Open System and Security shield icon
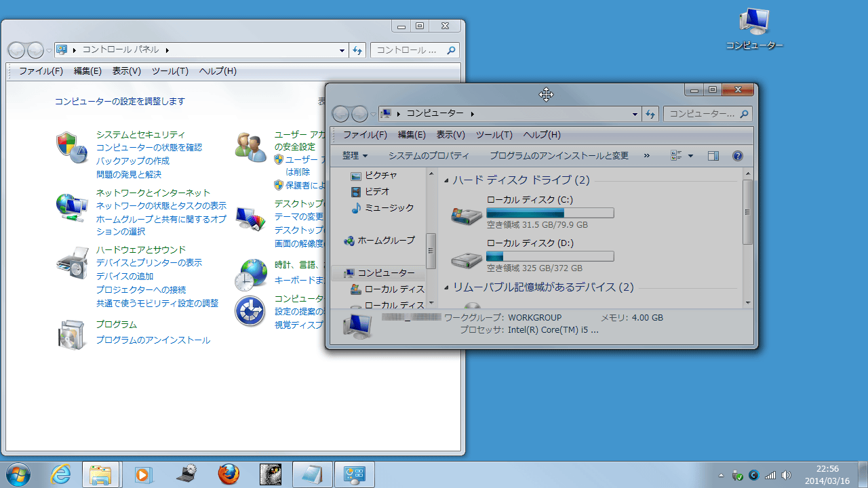Viewport: 868px width, 488px height. click(x=72, y=147)
